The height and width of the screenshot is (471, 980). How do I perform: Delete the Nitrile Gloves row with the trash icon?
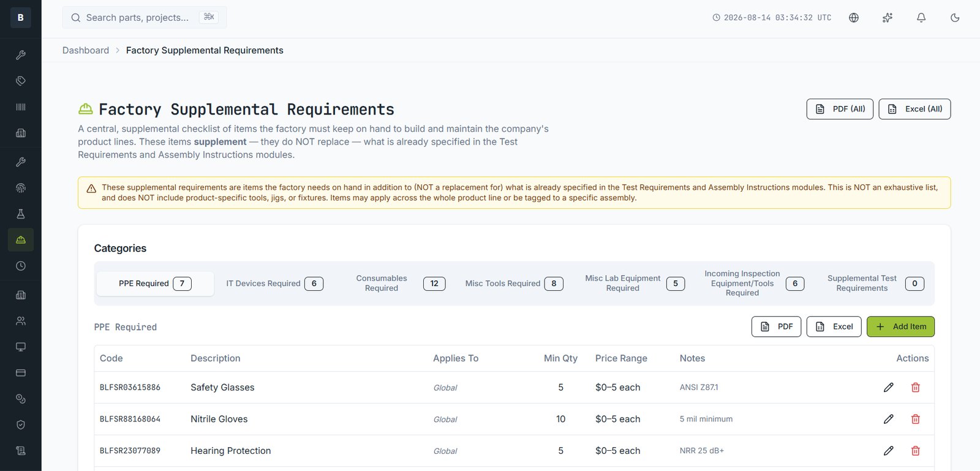(x=916, y=419)
